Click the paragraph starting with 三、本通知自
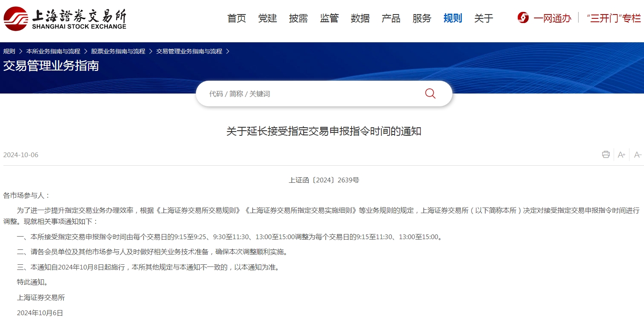644x322 pixels. point(149,268)
